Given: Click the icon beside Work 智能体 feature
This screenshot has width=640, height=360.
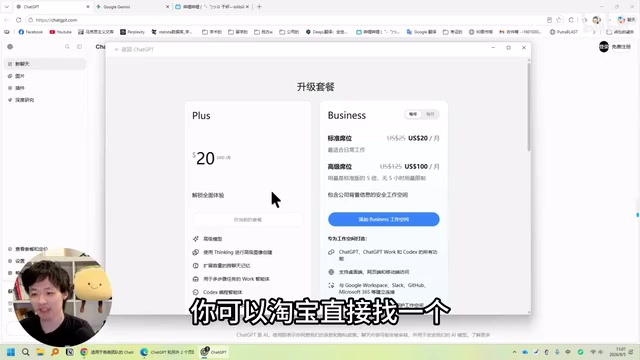Looking at the screenshot, I should pos(196,279).
